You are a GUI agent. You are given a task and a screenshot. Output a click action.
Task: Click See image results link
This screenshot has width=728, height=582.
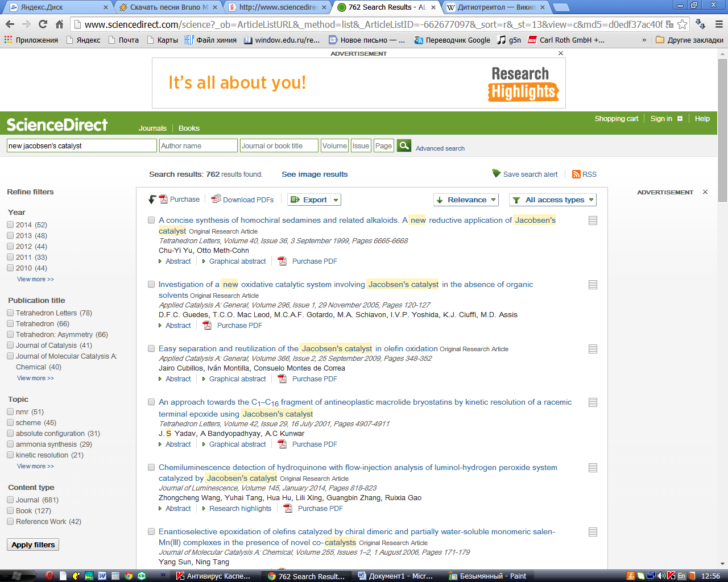tap(315, 174)
